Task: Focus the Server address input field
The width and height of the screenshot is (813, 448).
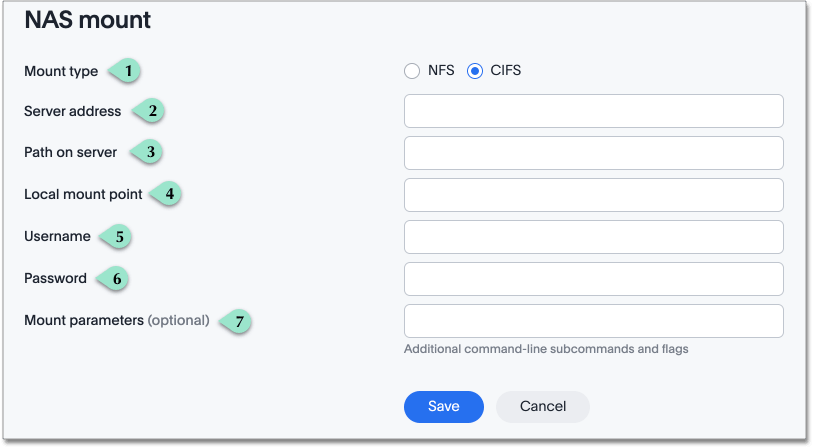Action: pyautogui.click(x=593, y=111)
